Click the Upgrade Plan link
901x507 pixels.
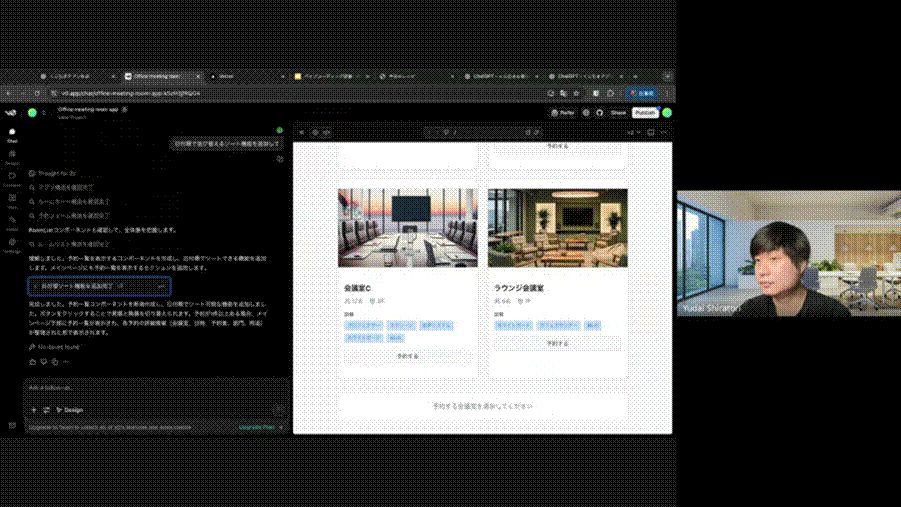coord(257,427)
